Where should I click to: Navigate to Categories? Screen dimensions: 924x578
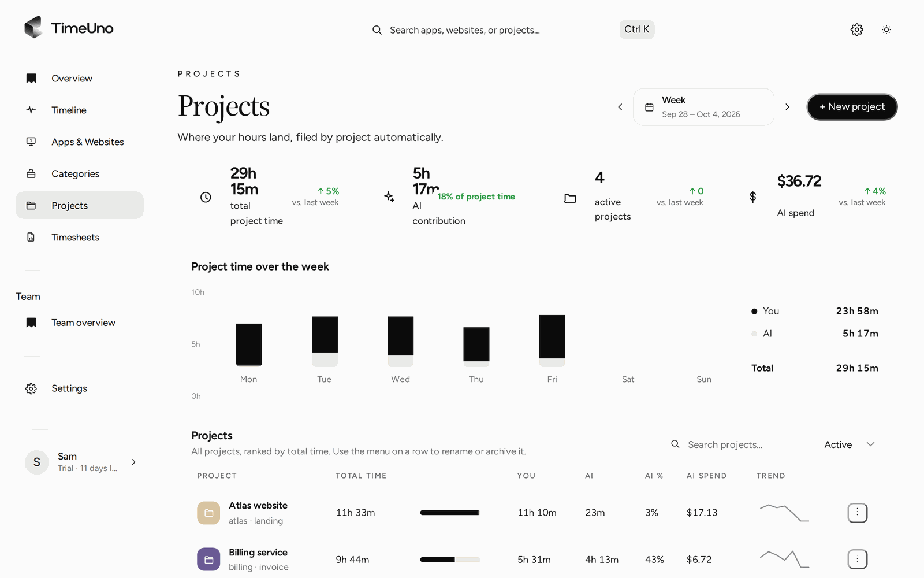[x=80, y=173]
